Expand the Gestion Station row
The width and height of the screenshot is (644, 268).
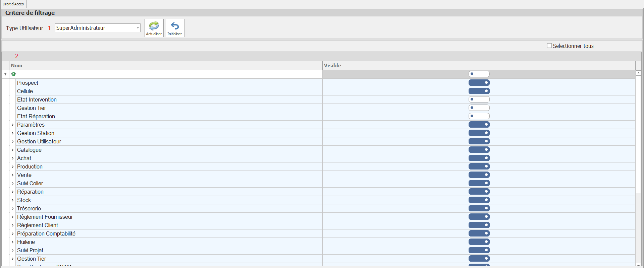coord(13,133)
